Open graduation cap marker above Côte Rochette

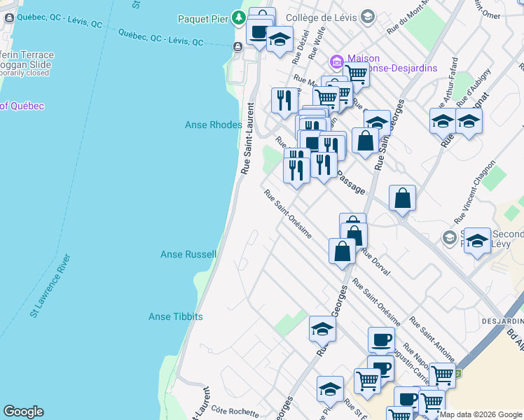pyautogui.click(x=330, y=391)
